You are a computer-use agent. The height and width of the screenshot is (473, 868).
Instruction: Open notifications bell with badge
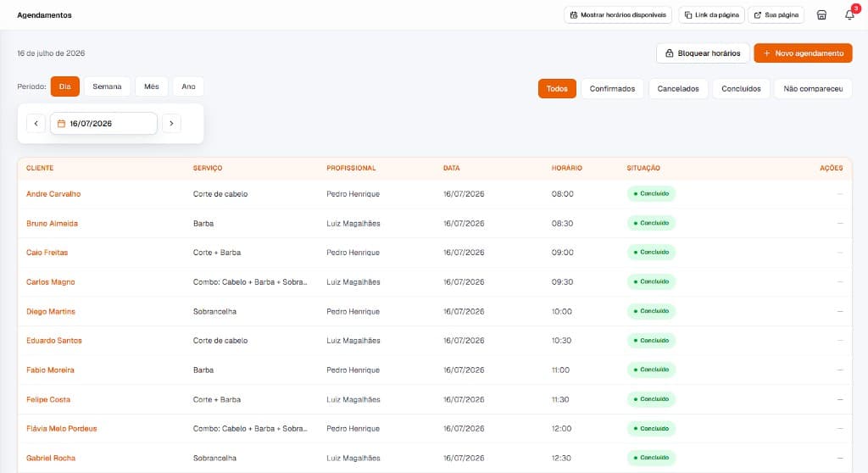(x=849, y=15)
